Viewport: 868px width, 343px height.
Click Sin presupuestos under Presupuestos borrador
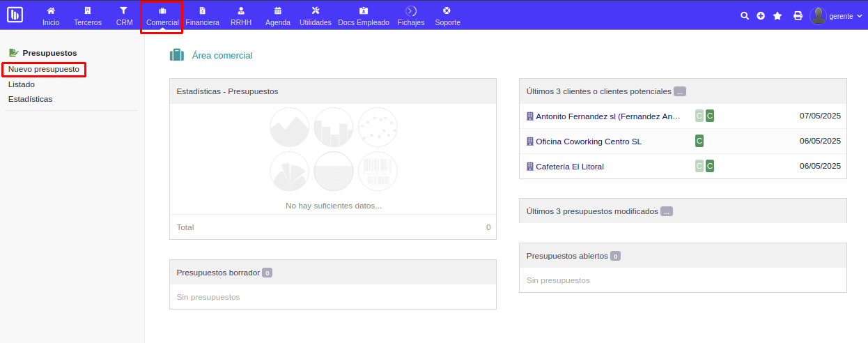pos(208,297)
